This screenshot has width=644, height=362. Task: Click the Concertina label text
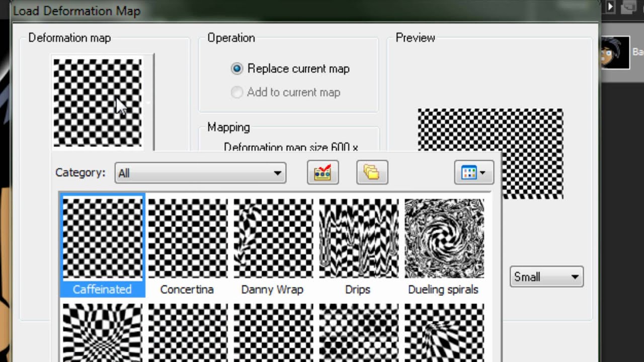point(187,290)
